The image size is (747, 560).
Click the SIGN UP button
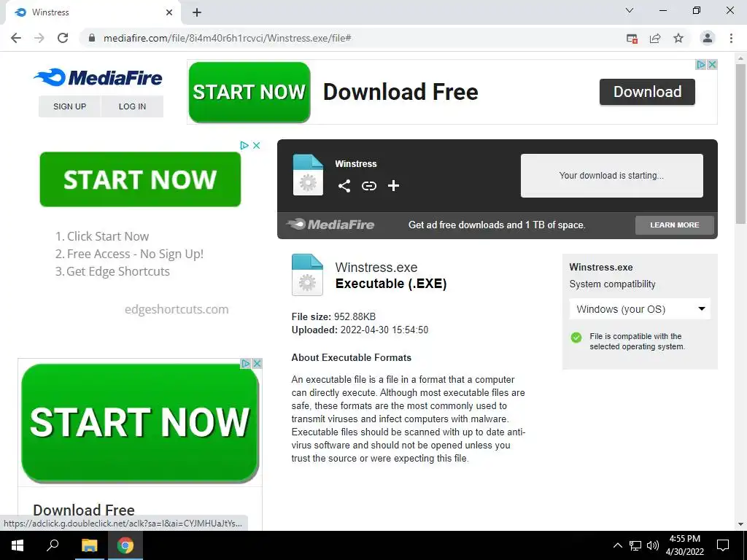69,106
